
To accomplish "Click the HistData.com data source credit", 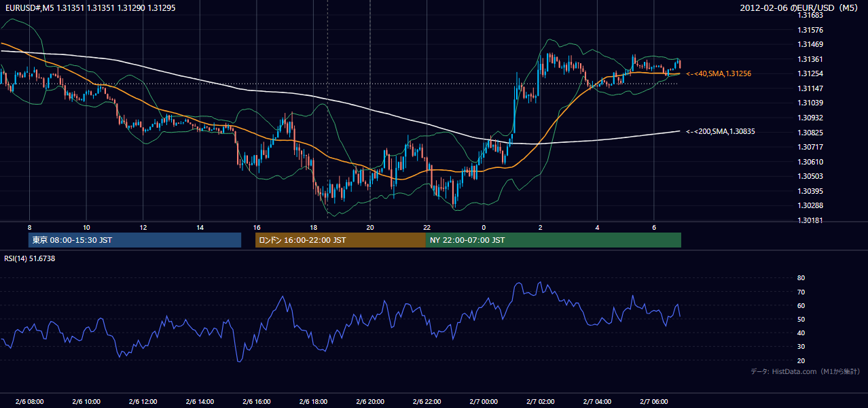I will 806,371.
